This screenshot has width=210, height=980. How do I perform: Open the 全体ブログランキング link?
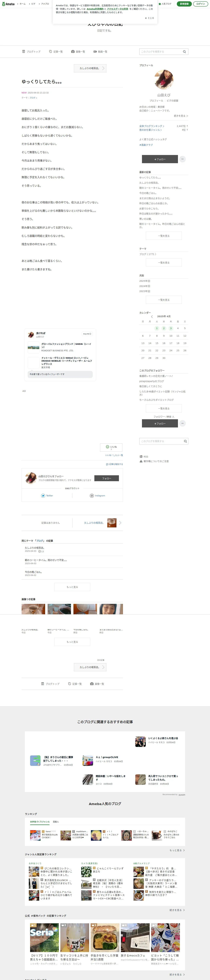152,126
